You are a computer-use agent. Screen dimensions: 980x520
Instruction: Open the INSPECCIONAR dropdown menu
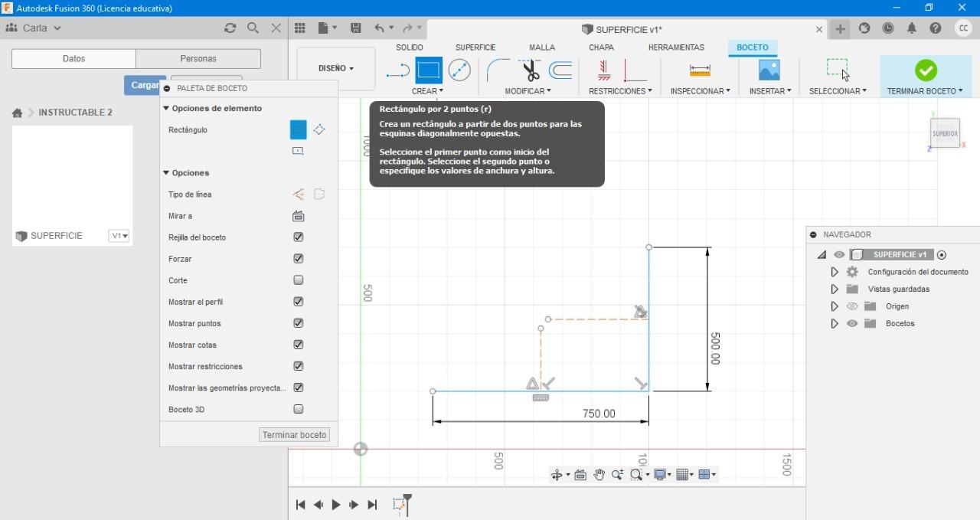[700, 91]
